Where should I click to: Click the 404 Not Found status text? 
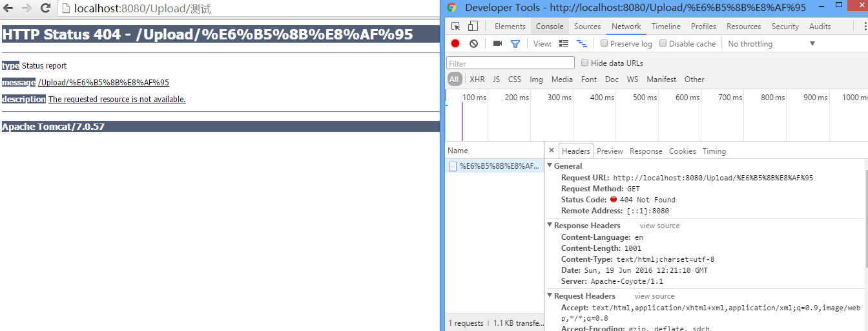(x=647, y=200)
